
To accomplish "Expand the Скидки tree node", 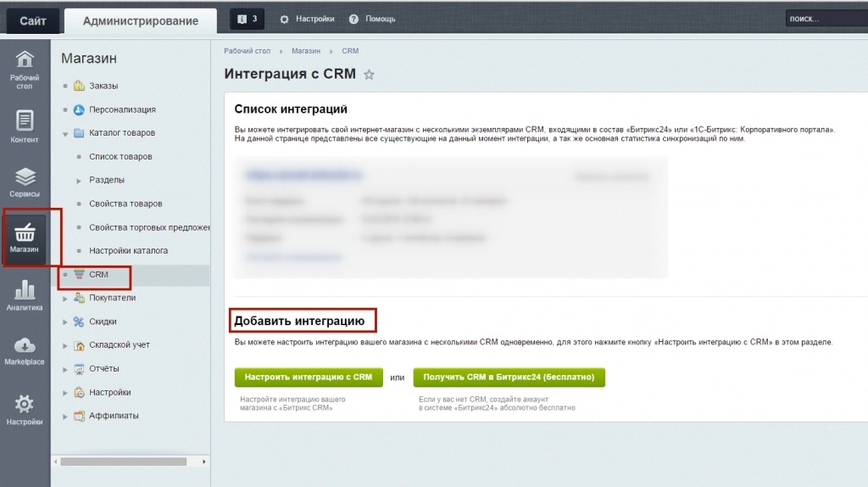I will (x=65, y=322).
